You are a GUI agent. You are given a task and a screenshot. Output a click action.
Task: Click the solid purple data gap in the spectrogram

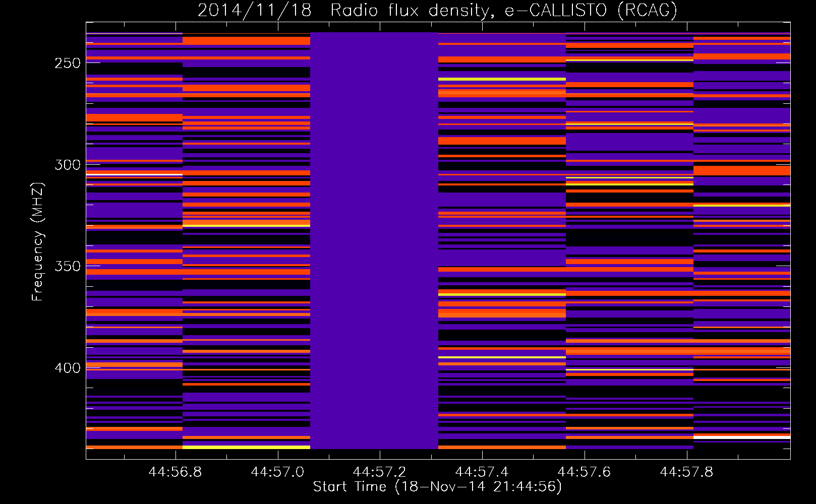tap(374, 240)
